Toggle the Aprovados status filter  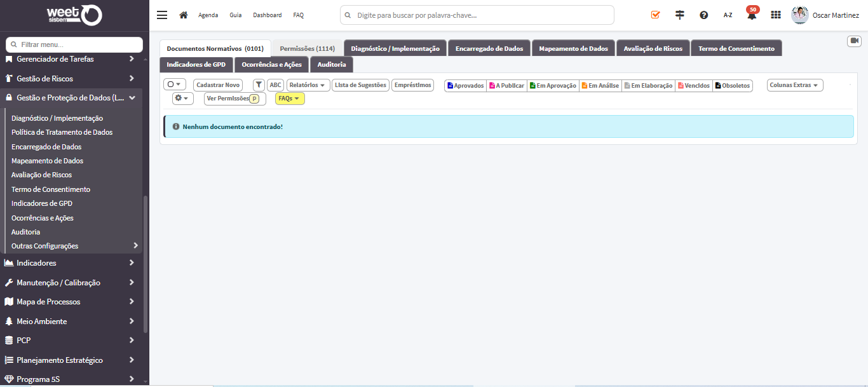466,86
